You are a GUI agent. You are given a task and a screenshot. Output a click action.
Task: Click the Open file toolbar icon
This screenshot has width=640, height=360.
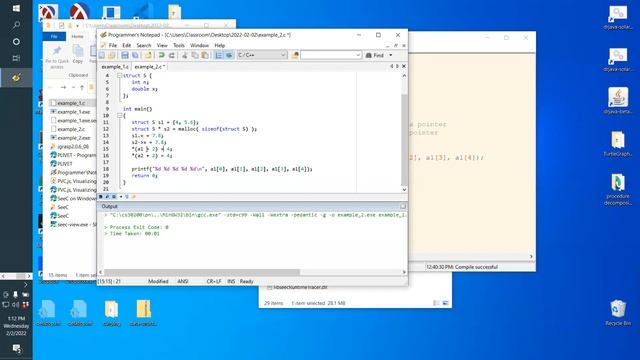coord(111,55)
